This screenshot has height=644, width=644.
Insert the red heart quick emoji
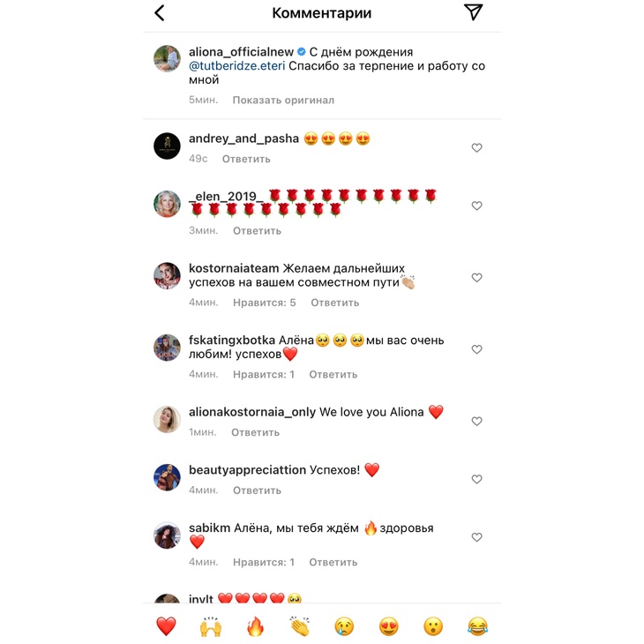[167, 626]
